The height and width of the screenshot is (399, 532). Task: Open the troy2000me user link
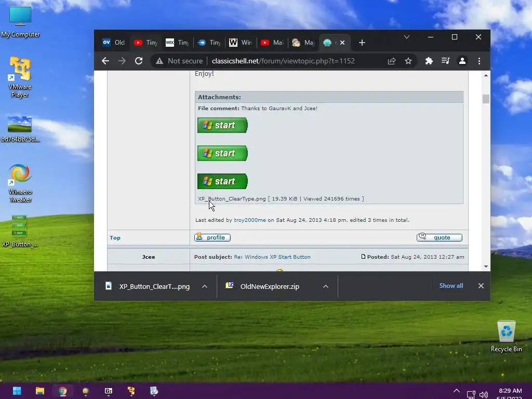click(x=250, y=220)
